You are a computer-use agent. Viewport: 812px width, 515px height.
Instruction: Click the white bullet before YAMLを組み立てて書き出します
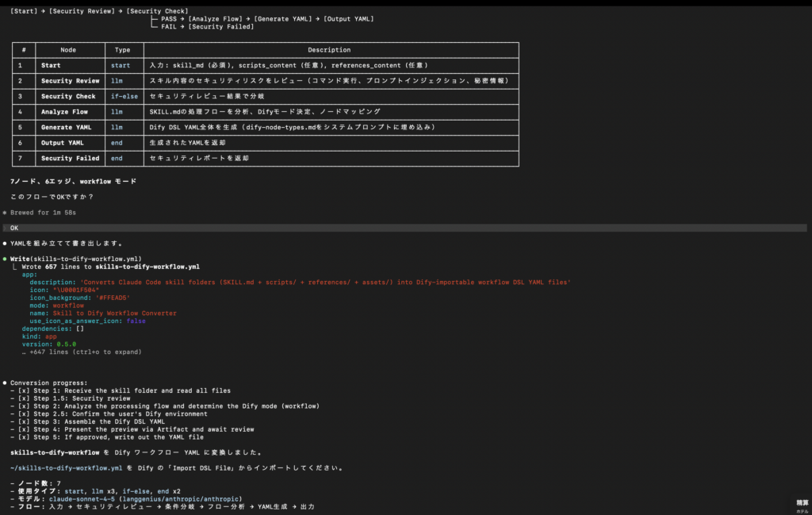pyautogui.click(x=4, y=243)
